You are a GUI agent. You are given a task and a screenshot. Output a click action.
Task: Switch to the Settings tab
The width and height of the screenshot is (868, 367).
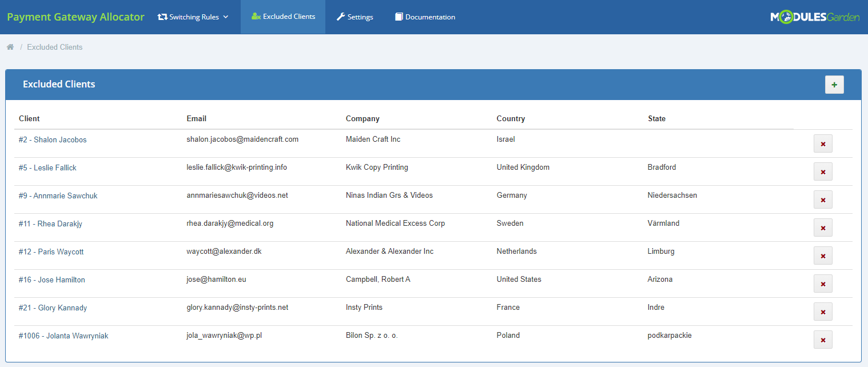pos(355,17)
